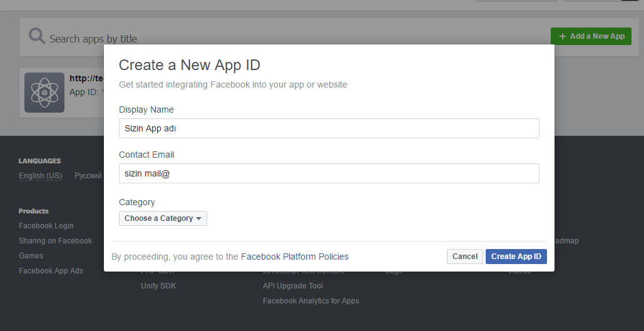
Task: Click the magnifying glass search icon
Action: click(38, 36)
